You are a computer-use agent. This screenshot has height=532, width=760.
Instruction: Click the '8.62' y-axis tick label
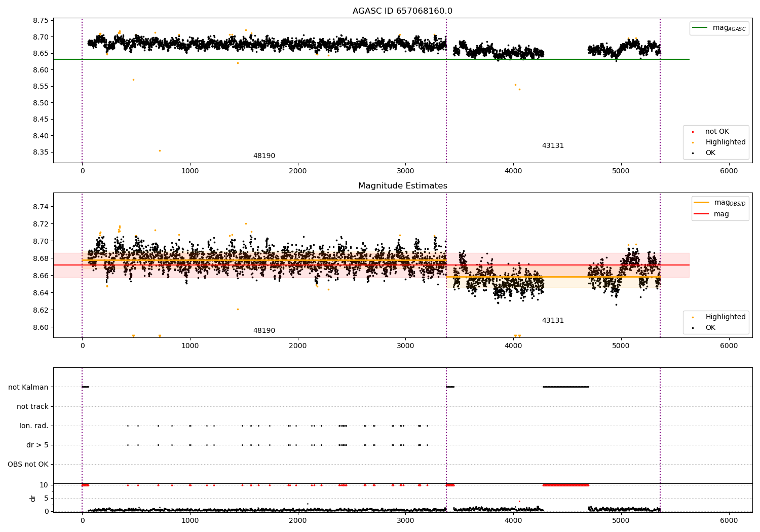pos(41,311)
